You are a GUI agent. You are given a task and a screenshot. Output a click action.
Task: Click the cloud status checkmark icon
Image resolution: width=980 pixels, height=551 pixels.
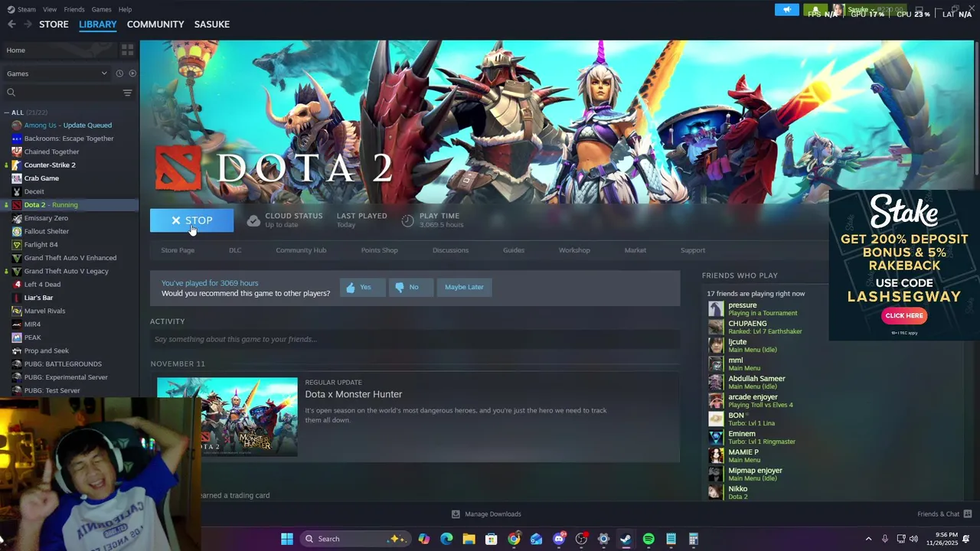coord(253,220)
